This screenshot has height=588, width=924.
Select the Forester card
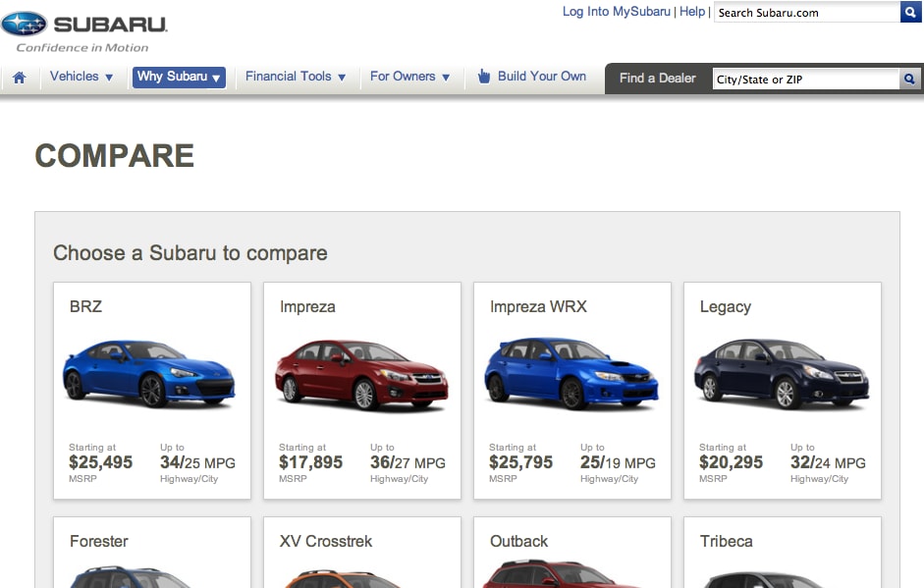[x=152, y=553]
